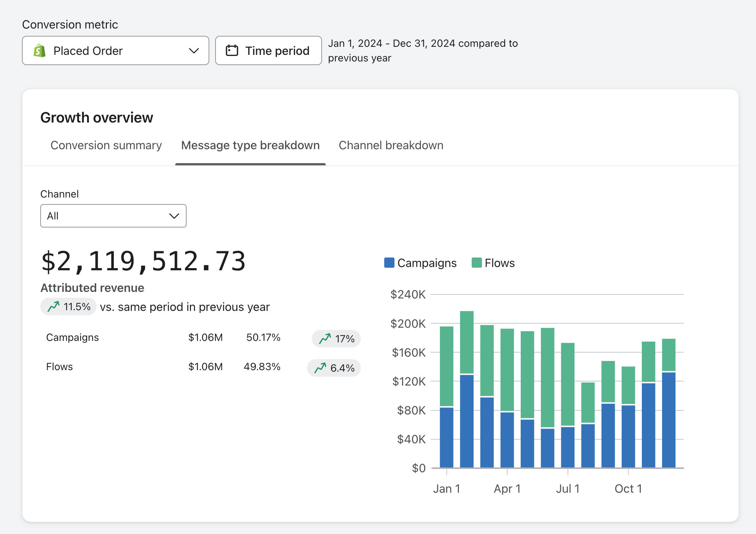Click the green Flows legend square
This screenshot has height=534, width=756.
[476, 263]
